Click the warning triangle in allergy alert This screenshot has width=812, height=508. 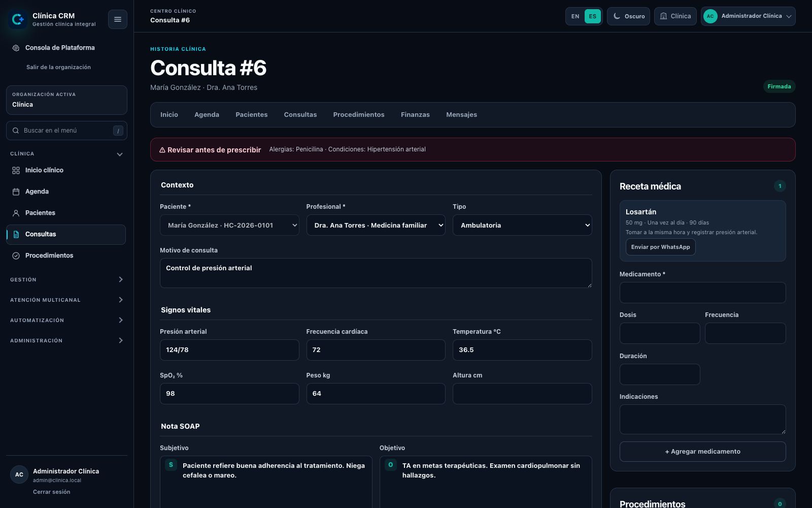click(162, 150)
